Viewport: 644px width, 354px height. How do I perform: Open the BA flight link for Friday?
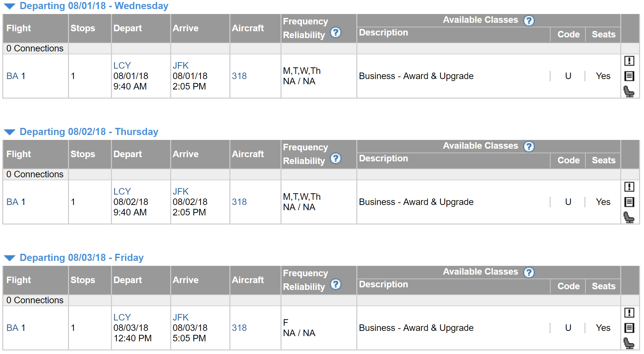(x=12, y=328)
